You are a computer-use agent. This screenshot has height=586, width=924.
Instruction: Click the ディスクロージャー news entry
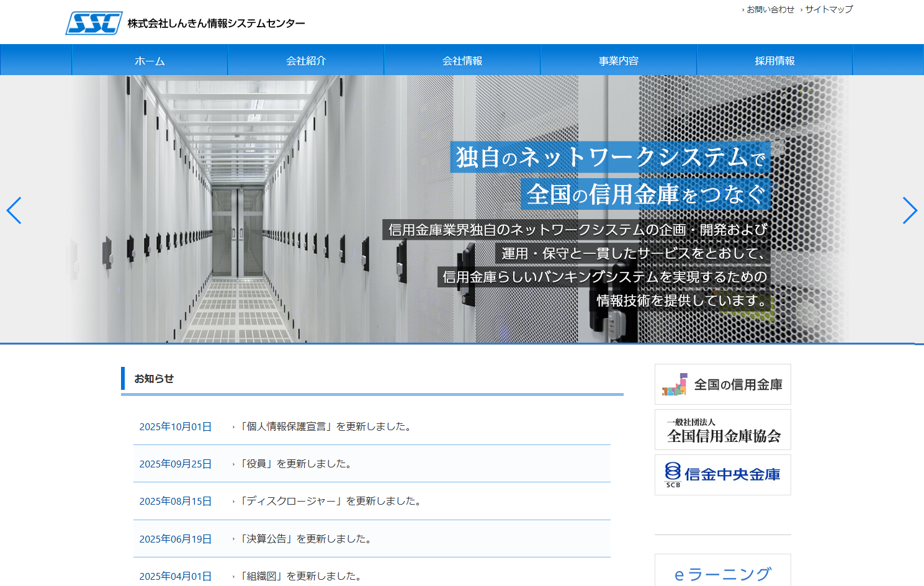tap(329, 501)
